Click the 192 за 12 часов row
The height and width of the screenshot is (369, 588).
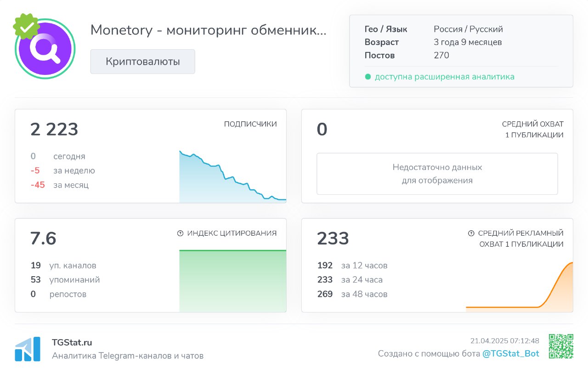coord(352,266)
